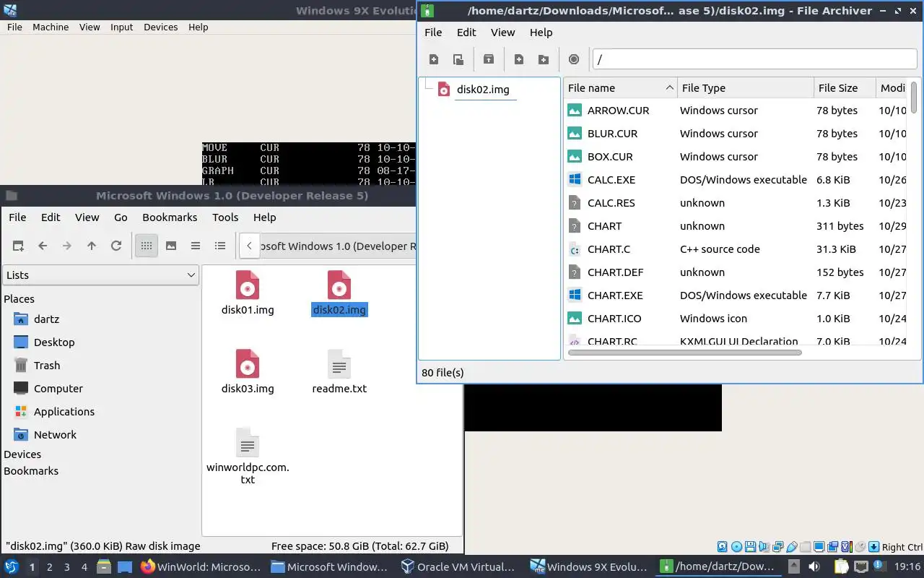Screen dimensions: 924x578
Task: Click the archive path input field
Action: point(754,59)
